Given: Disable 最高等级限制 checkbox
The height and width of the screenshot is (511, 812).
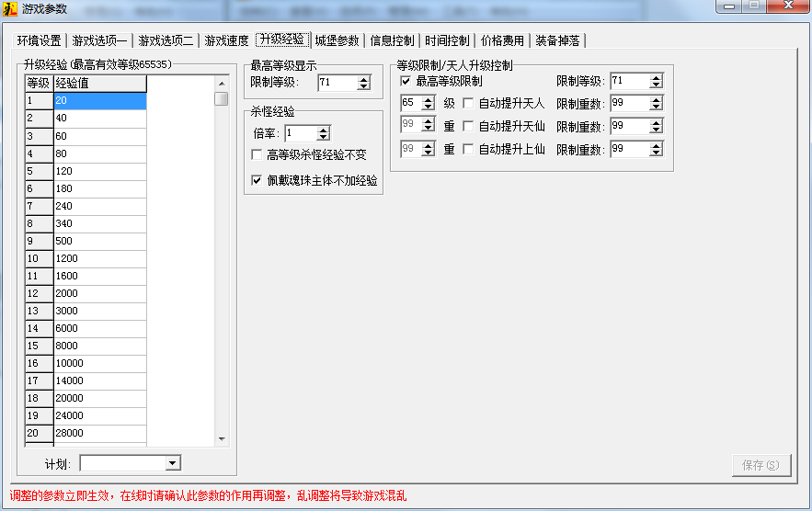Looking at the screenshot, I should [406, 81].
